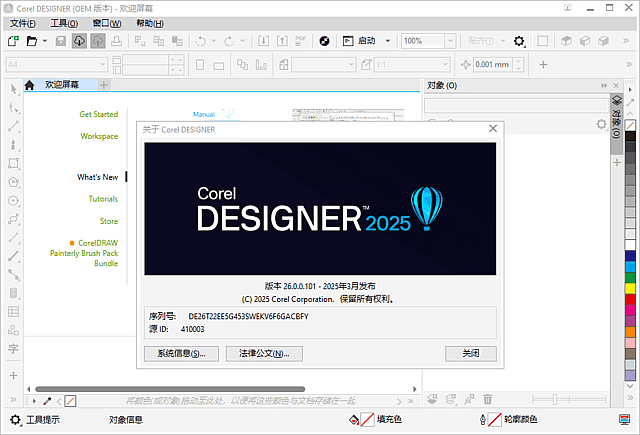Click the Open folder icon in toolbar

[32, 41]
